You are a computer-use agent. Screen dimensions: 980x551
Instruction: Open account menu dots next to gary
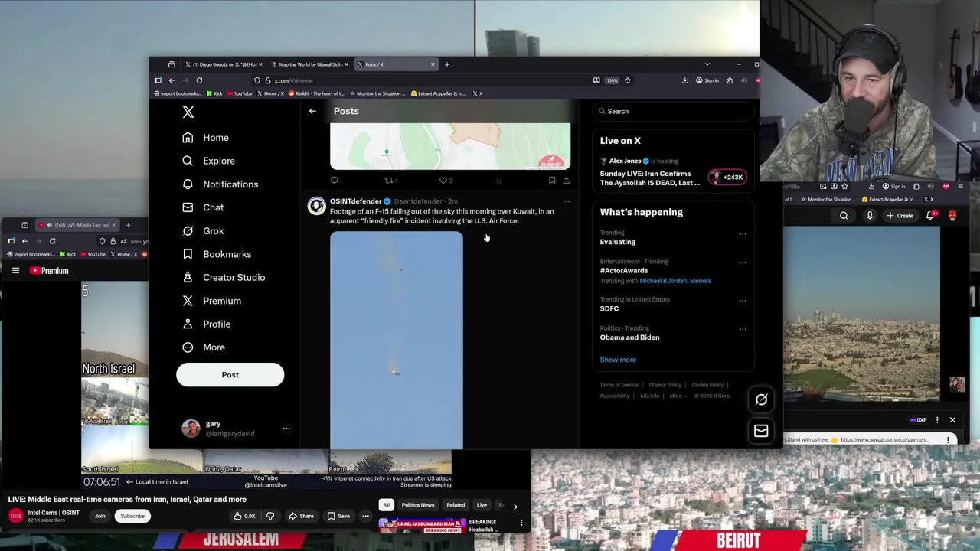click(286, 429)
